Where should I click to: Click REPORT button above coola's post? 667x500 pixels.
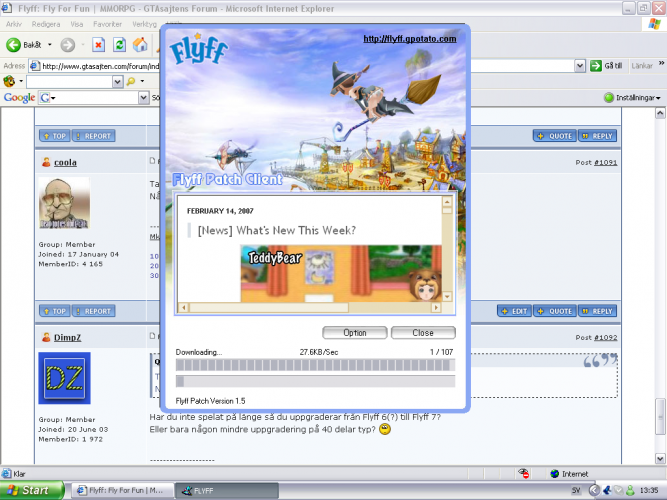pyautogui.click(x=94, y=136)
